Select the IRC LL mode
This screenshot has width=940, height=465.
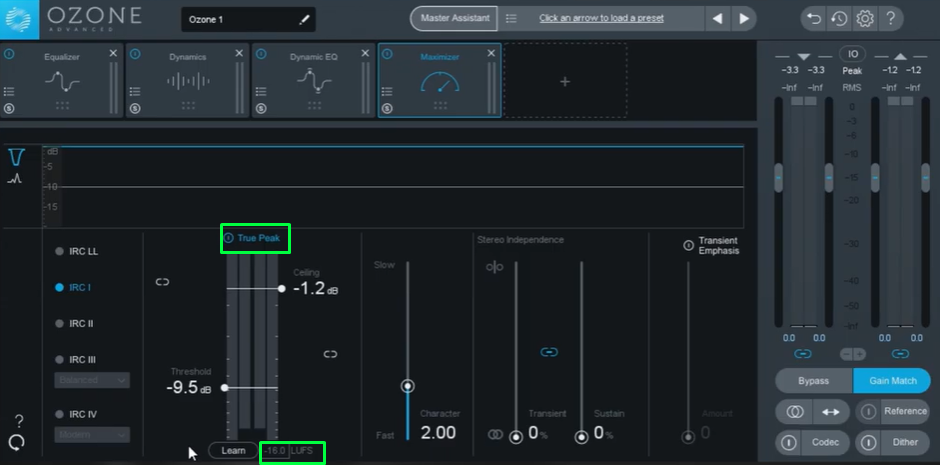[x=82, y=251]
